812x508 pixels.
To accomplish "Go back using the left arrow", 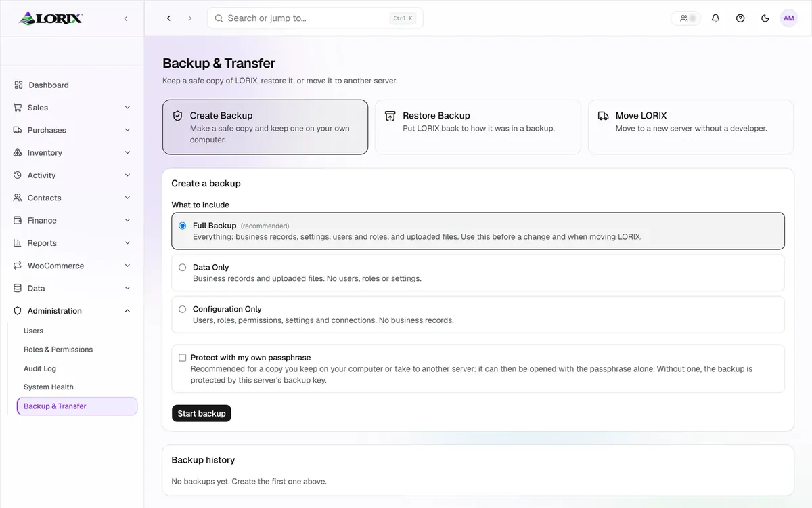I will [x=168, y=18].
